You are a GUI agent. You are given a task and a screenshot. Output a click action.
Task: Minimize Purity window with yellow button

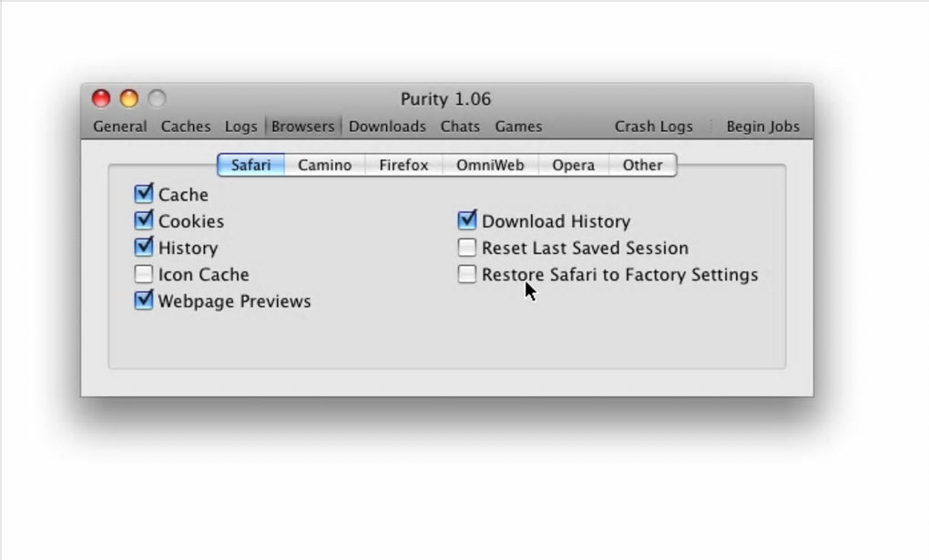tap(129, 98)
